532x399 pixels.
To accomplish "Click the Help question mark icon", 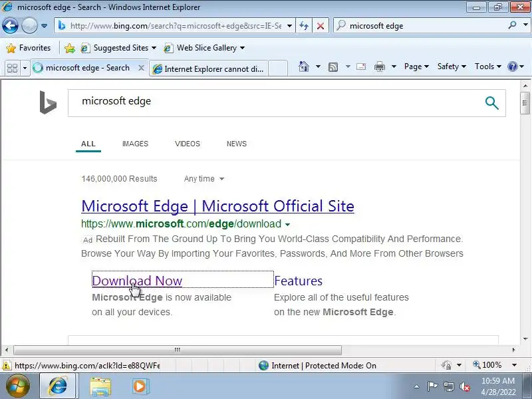I will 512,66.
